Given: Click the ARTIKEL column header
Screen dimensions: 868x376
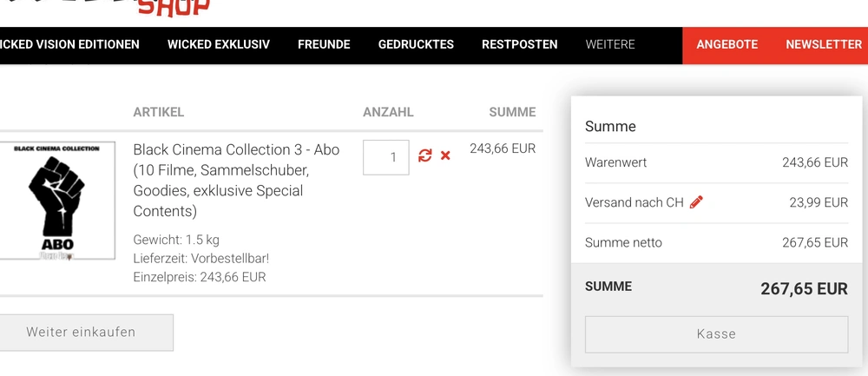Looking at the screenshot, I should click(159, 112).
